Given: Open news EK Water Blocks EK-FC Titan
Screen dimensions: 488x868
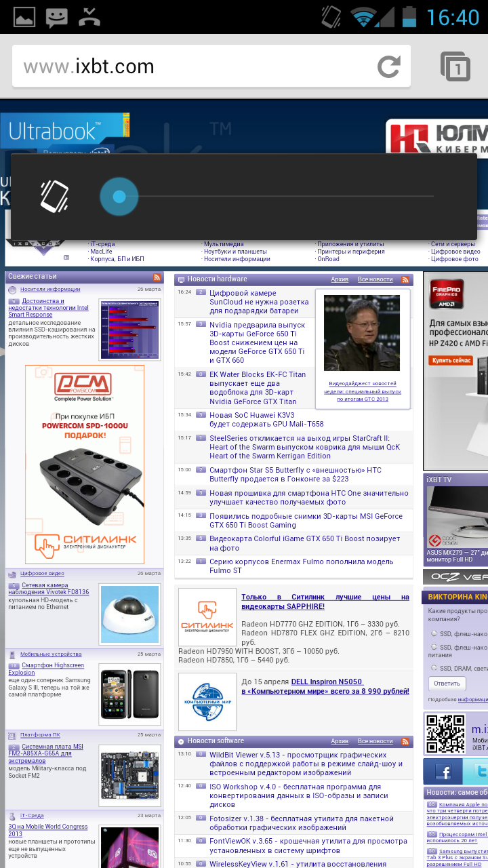Looking at the screenshot, I should tap(258, 388).
